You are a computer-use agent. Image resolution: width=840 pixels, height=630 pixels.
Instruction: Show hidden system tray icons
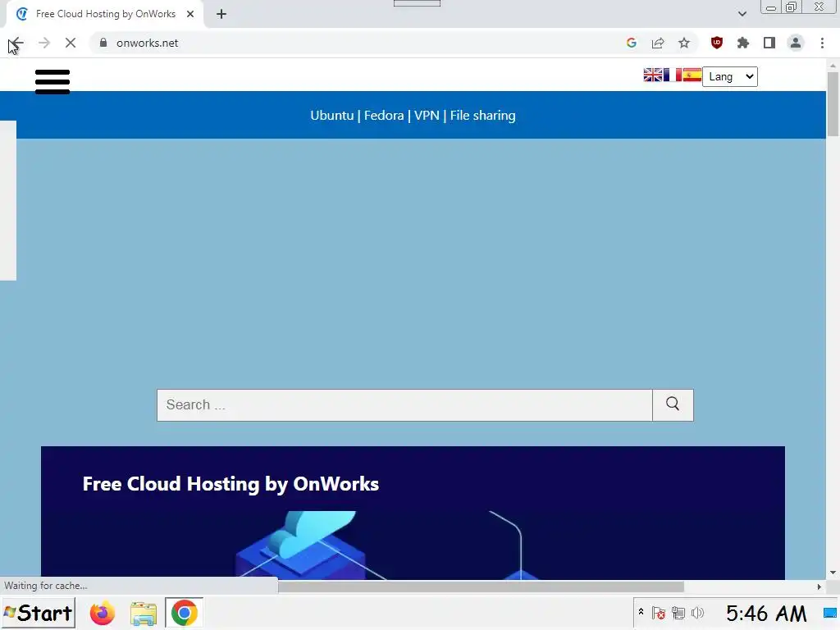tap(641, 612)
